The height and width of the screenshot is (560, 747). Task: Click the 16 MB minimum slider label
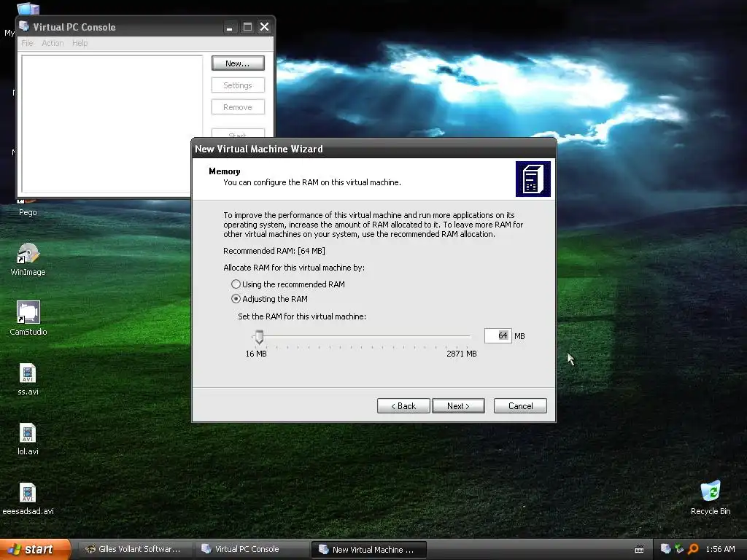pos(256,354)
